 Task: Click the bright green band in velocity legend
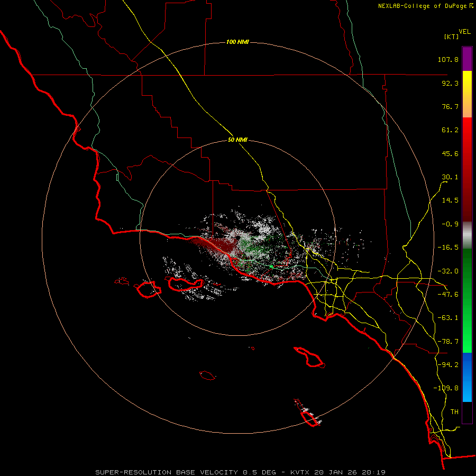click(467, 300)
